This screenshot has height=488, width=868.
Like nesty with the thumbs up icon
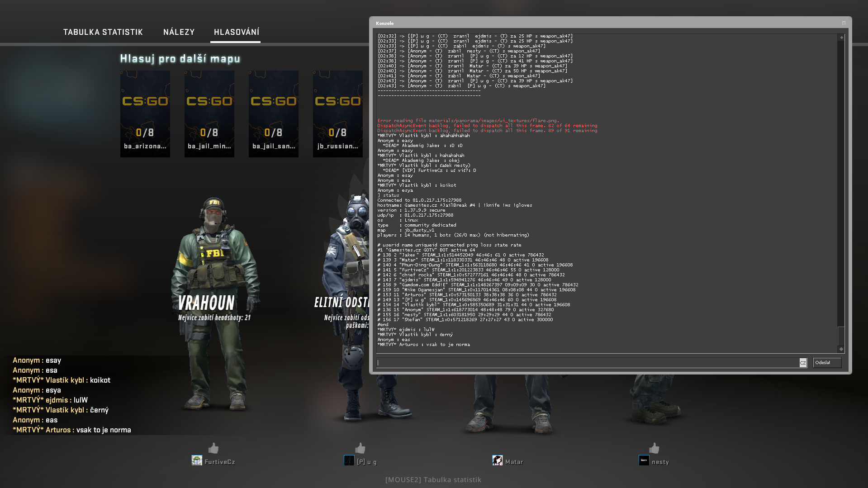pyautogui.click(x=654, y=448)
